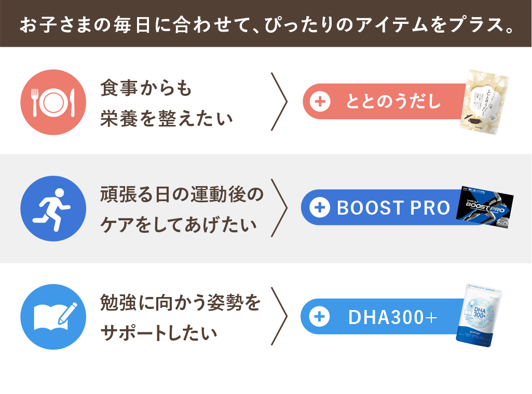This screenshot has height=394, width=532.
Task: Click the text 頑張る日の運動後のケアをしてあげたい
Action: (182, 209)
